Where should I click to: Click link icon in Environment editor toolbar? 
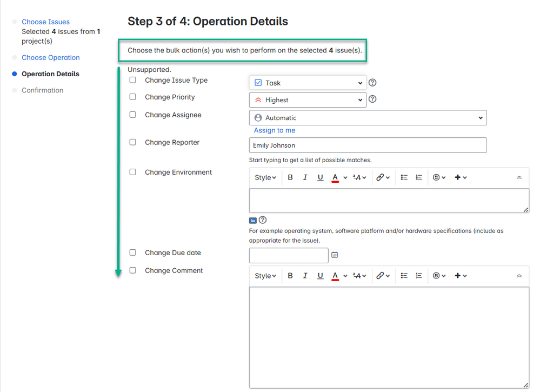pos(383,177)
